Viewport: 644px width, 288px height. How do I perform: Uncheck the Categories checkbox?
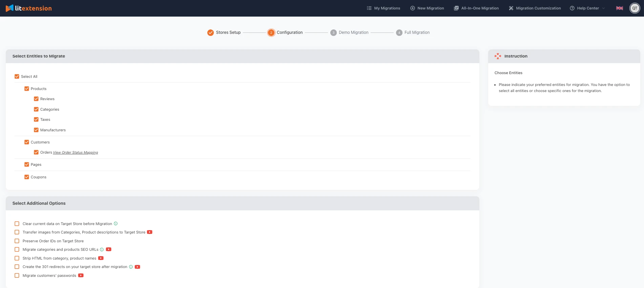(36, 109)
